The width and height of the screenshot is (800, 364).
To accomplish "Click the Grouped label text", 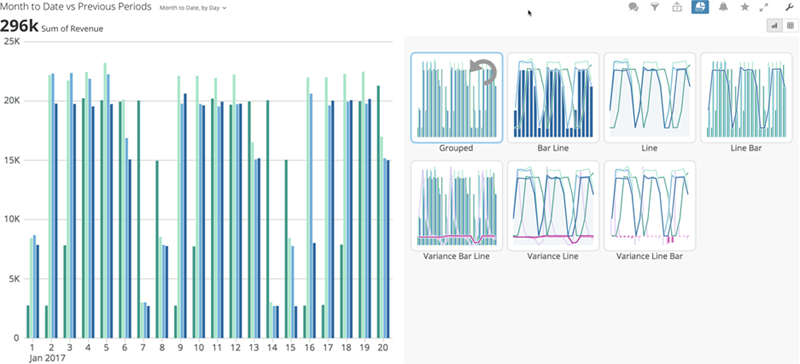I will click(456, 149).
